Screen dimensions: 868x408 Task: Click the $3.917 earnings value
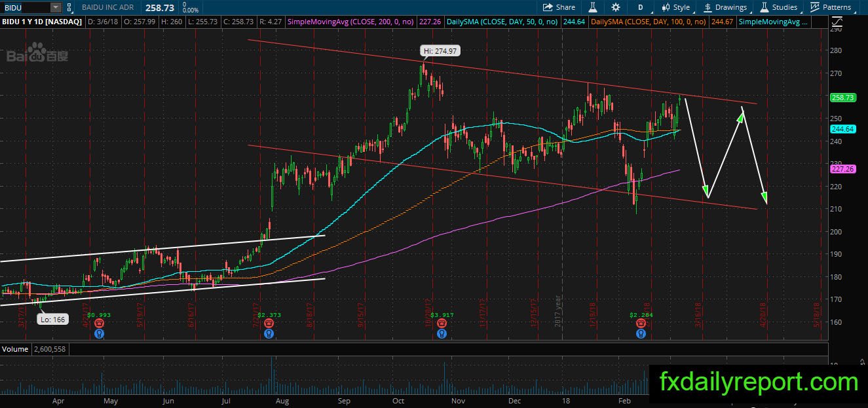[x=442, y=315]
